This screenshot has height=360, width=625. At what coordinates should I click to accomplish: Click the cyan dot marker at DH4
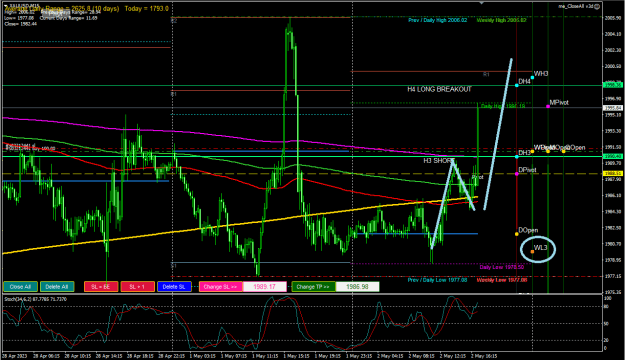pyautogui.click(x=517, y=85)
